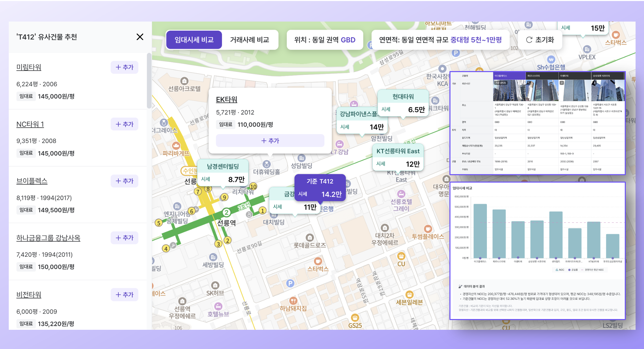Click the parking P icon below 스타벅스

tap(290, 283)
